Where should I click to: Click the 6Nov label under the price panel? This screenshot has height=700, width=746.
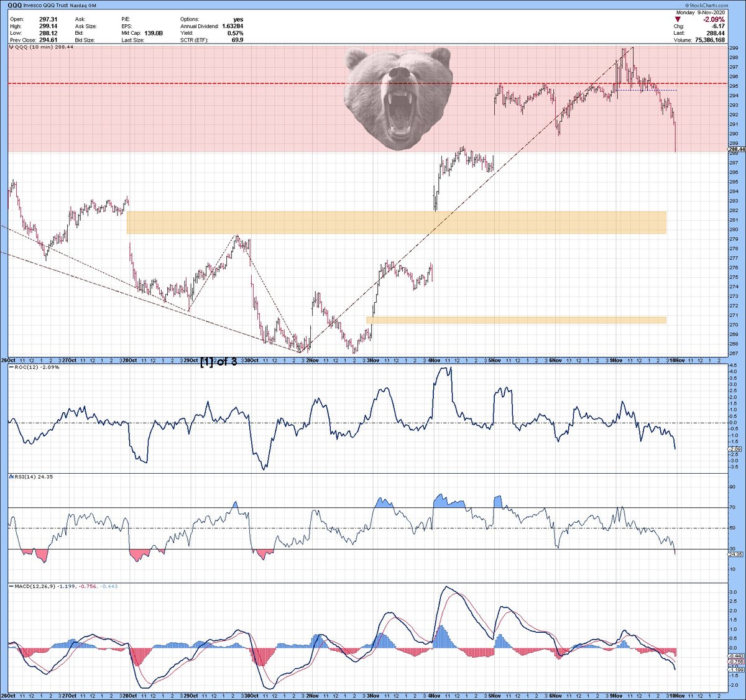pos(555,360)
